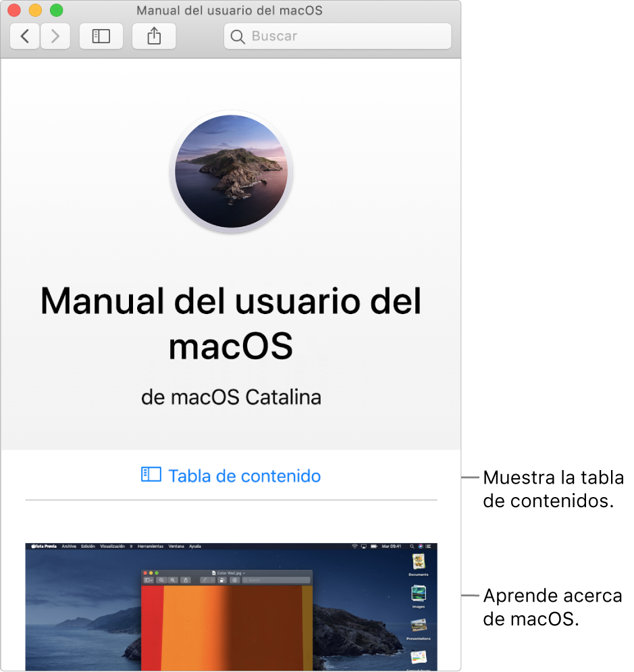634x672 pixels.
Task: Open Spotlight via the magnifier menu bar icon
Action: [x=412, y=546]
